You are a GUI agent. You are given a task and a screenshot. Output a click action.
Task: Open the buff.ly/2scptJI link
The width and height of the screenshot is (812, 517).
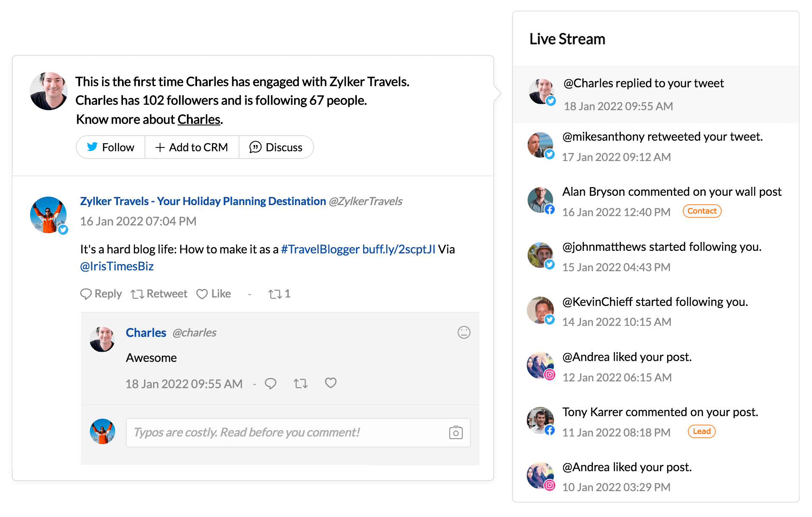pos(399,249)
